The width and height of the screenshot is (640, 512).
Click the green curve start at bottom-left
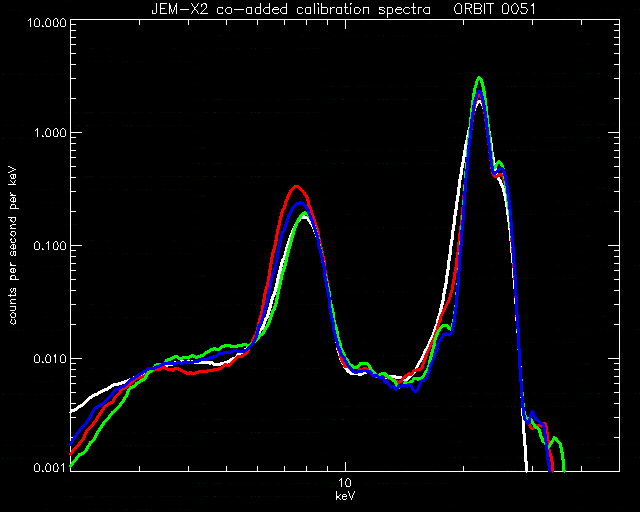pos(73,465)
